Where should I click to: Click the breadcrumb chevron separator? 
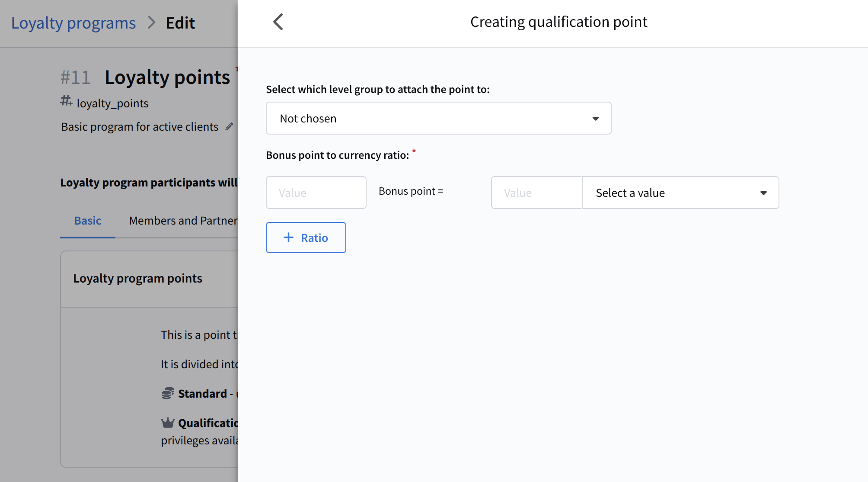(x=151, y=22)
